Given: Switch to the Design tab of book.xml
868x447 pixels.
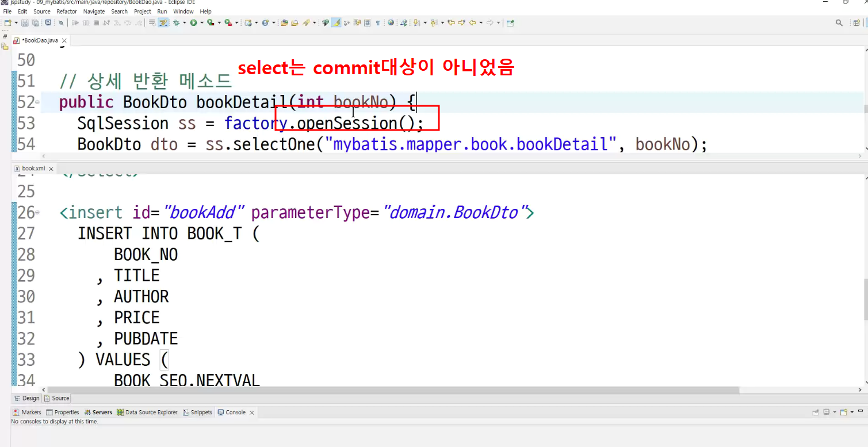Looking at the screenshot, I should [x=27, y=398].
